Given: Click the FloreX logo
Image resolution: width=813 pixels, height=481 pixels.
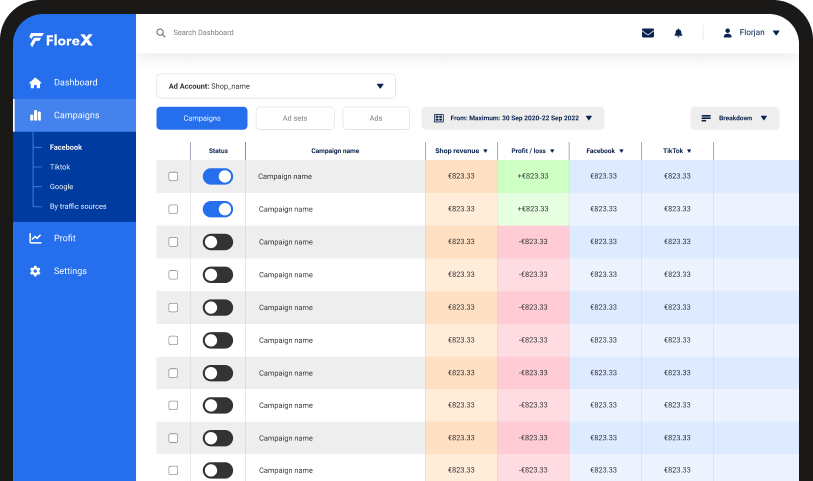Looking at the screenshot, I should pos(62,40).
